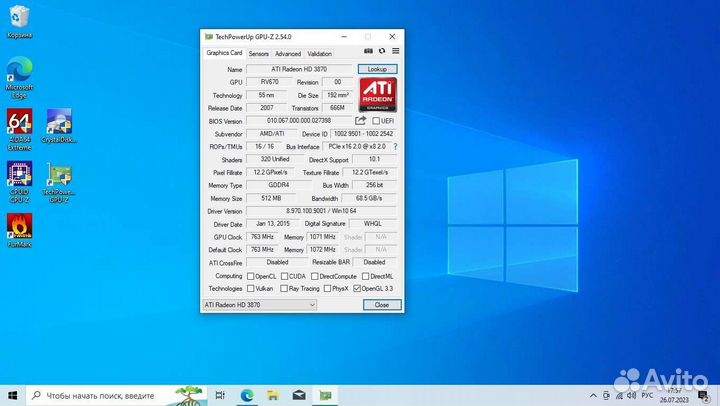The width and height of the screenshot is (720, 406).
Task: Toggle the OpenGL 3.3 checkbox
Action: point(357,288)
